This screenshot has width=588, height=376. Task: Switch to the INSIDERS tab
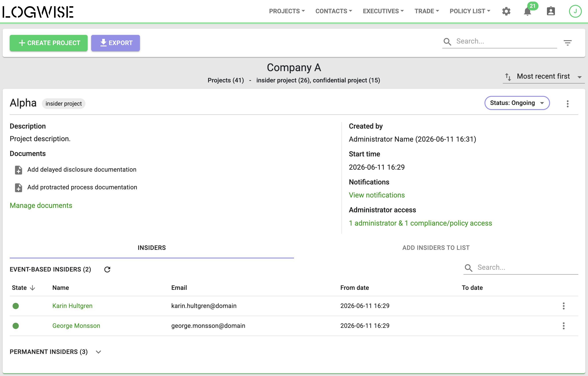(152, 248)
